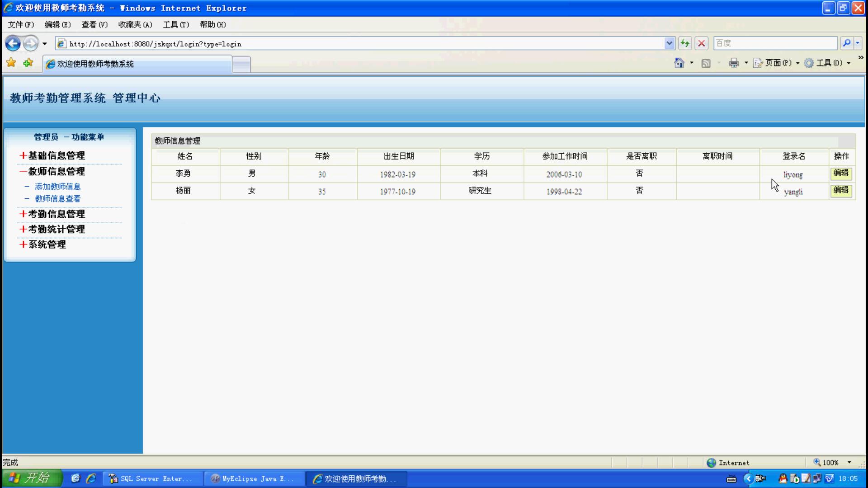Open the 工具(O) toolbar menu

828,63
